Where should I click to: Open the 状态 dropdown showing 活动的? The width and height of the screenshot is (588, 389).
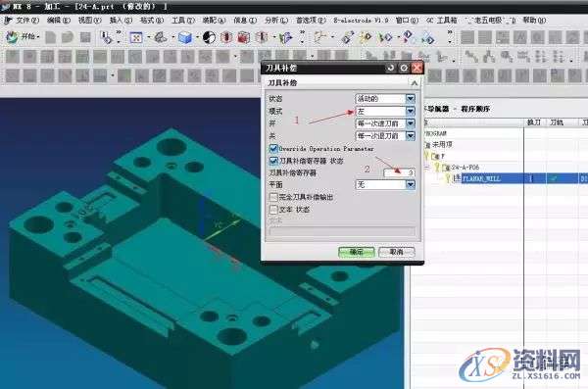(385, 99)
